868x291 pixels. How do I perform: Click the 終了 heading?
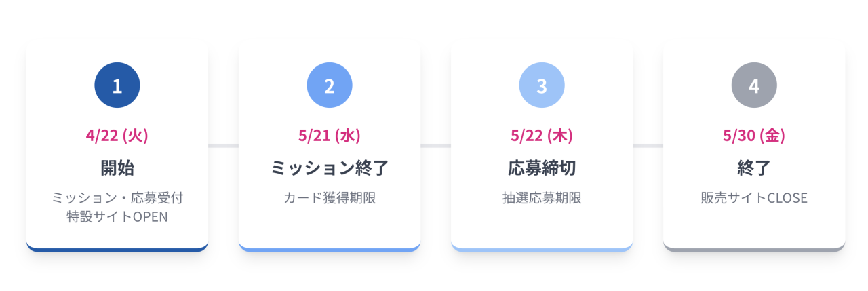point(754,168)
